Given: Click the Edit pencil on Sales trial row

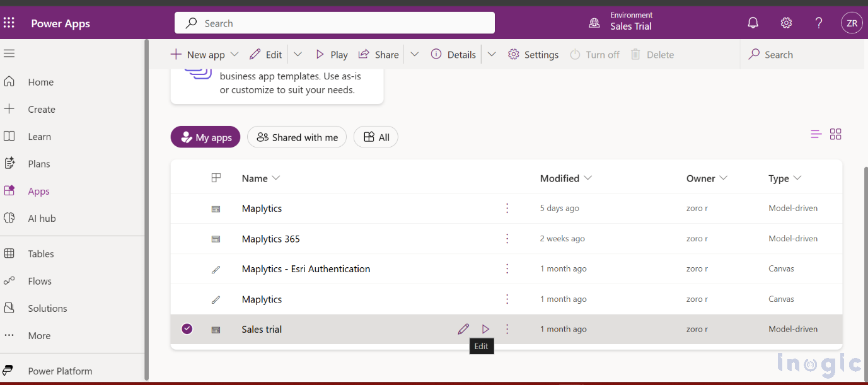Looking at the screenshot, I should click(463, 328).
